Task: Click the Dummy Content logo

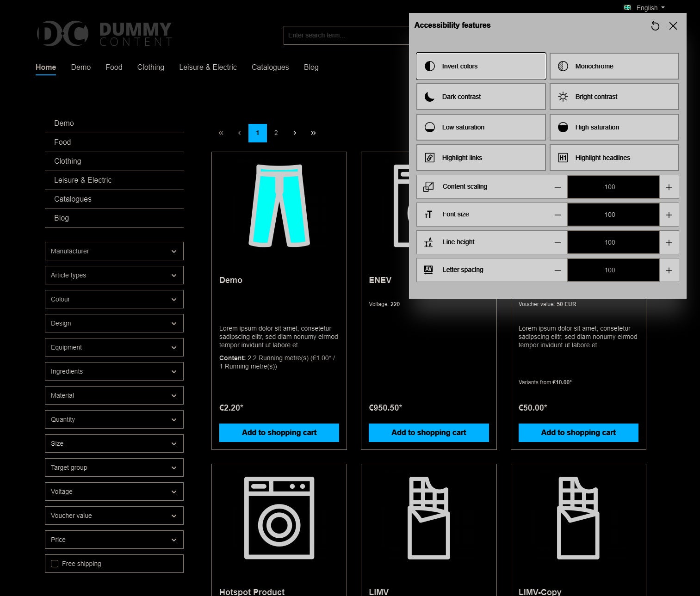Action: coord(104,34)
